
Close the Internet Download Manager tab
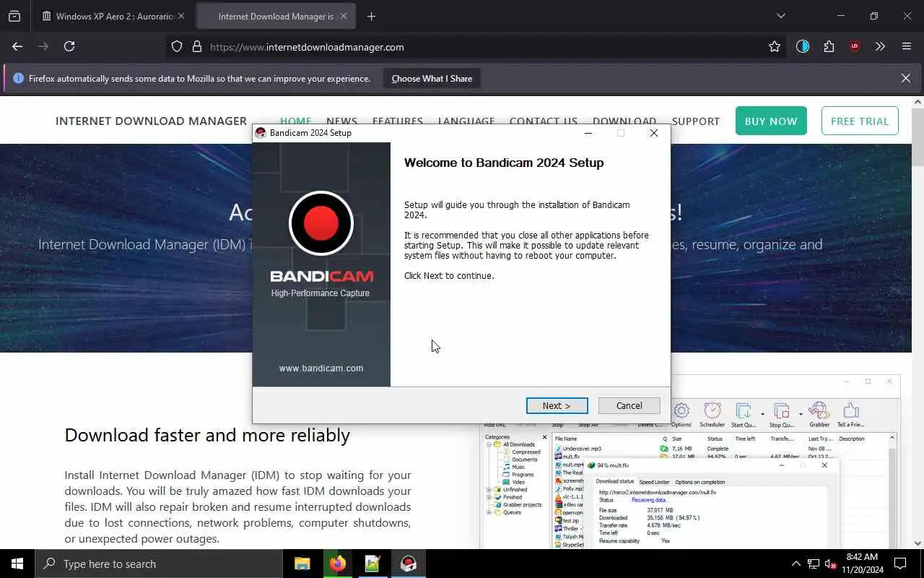(x=344, y=16)
